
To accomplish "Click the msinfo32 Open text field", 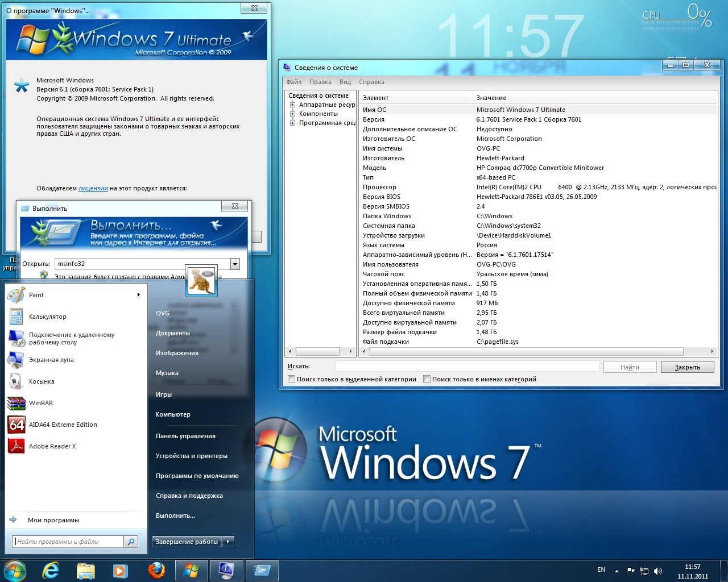I will [143, 264].
